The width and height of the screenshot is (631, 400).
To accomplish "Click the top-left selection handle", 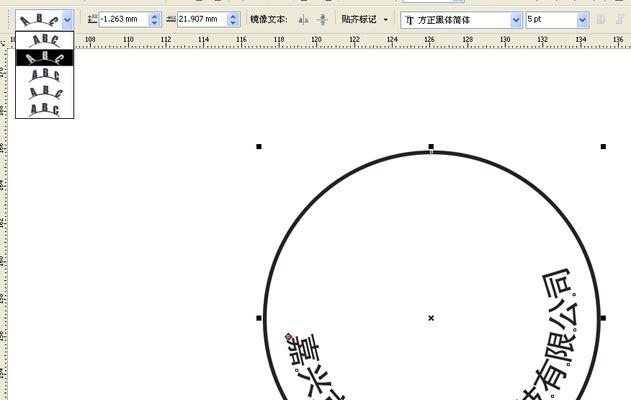I will click(x=259, y=146).
